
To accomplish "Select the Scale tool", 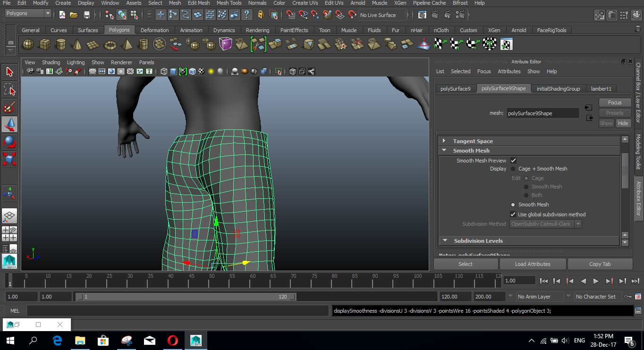I will point(9,158).
